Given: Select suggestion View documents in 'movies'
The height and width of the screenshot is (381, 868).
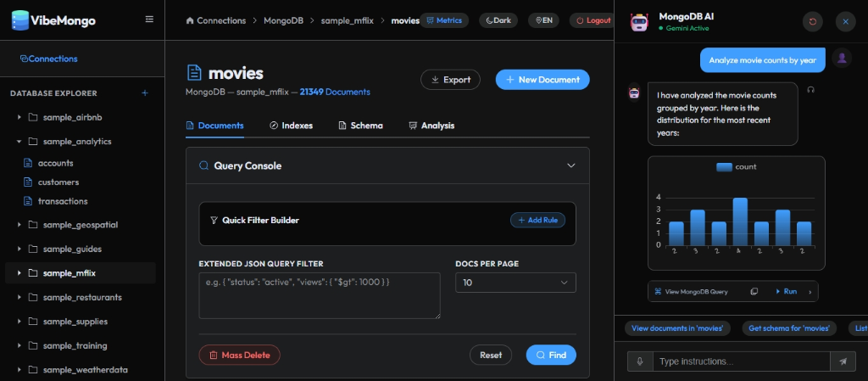Looking at the screenshot, I should tap(677, 328).
